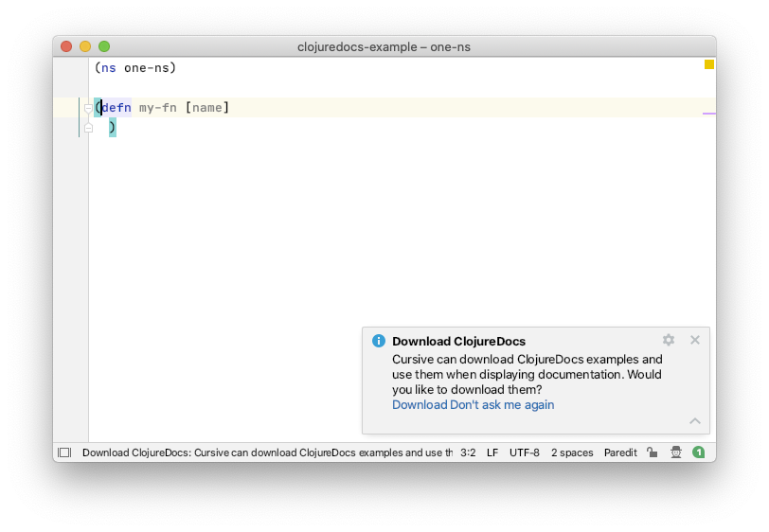Click the yellow inspection indicator square
The image size is (769, 532).
tap(709, 64)
